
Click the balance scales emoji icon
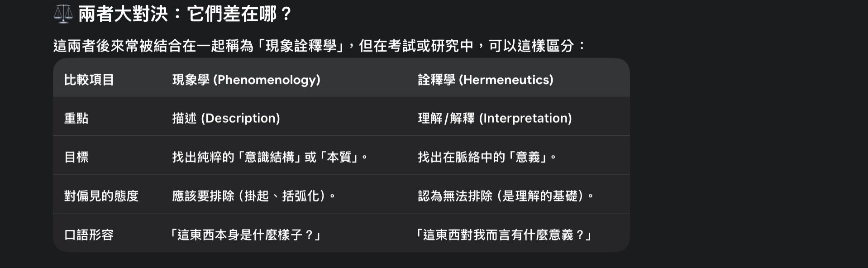(x=63, y=14)
